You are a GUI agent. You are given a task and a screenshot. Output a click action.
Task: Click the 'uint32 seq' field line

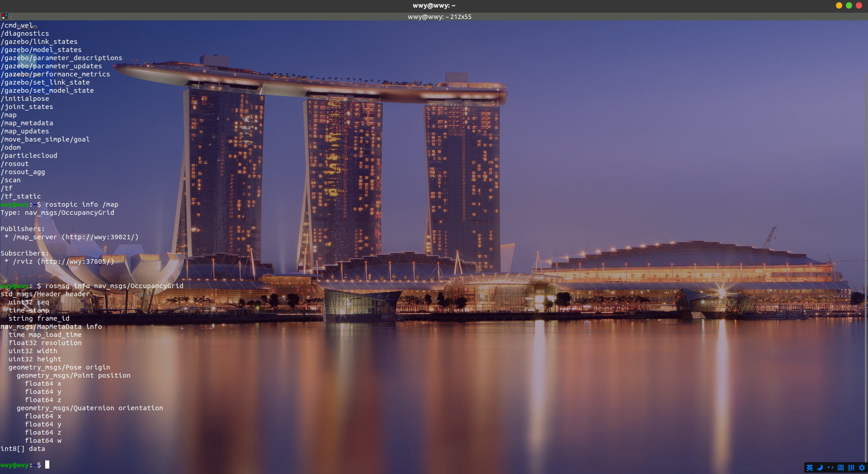tap(29, 302)
